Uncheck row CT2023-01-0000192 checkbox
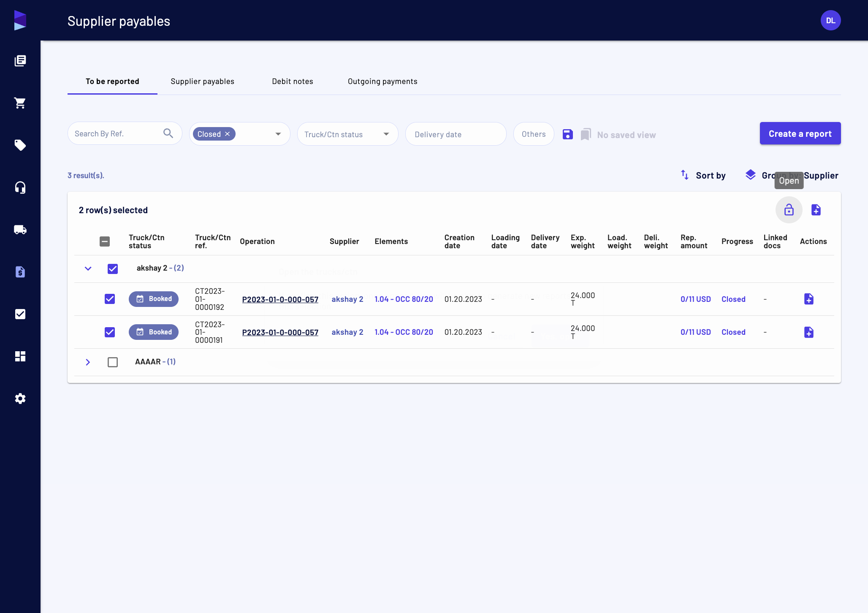868x613 pixels. point(110,299)
